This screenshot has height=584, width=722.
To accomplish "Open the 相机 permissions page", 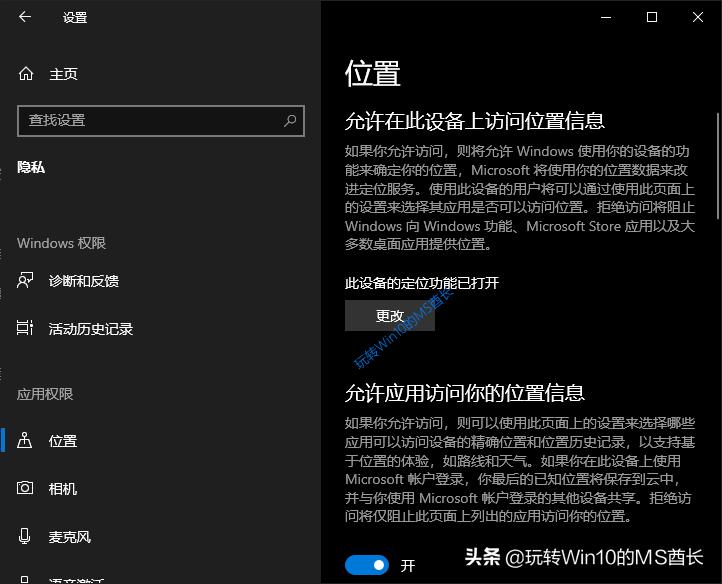I will click(x=63, y=489).
